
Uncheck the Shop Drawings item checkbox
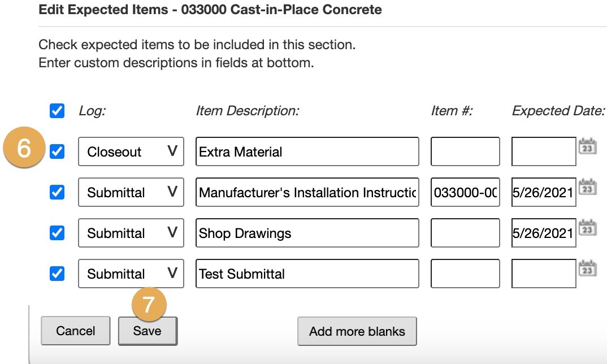tap(57, 233)
